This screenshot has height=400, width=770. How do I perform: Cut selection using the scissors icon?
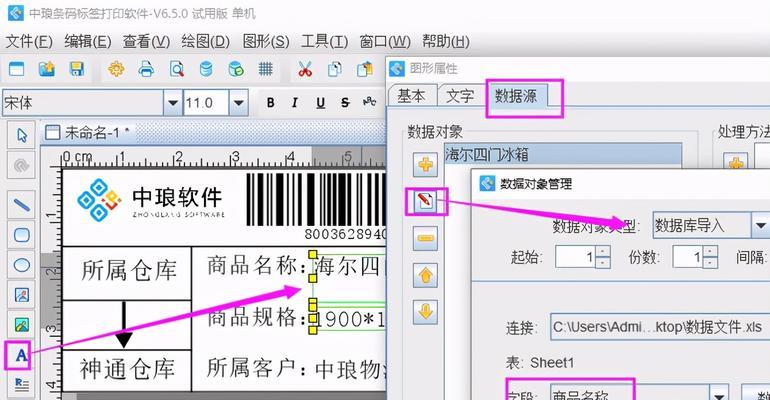click(x=305, y=69)
